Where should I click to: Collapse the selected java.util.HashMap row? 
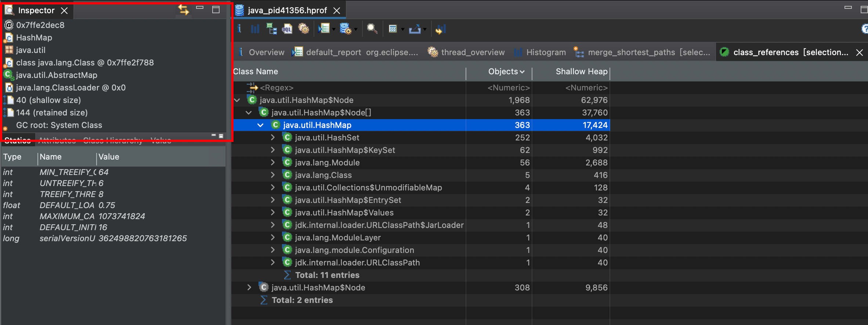coord(260,125)
